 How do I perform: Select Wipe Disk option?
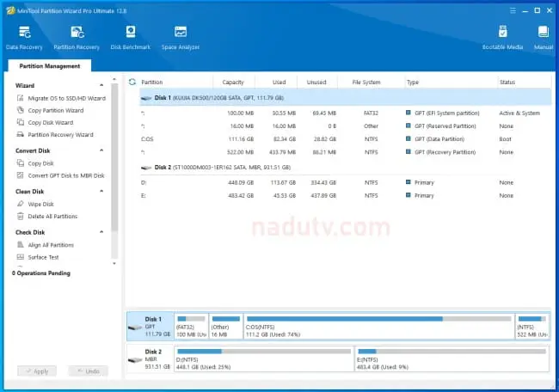click(35, 205)
